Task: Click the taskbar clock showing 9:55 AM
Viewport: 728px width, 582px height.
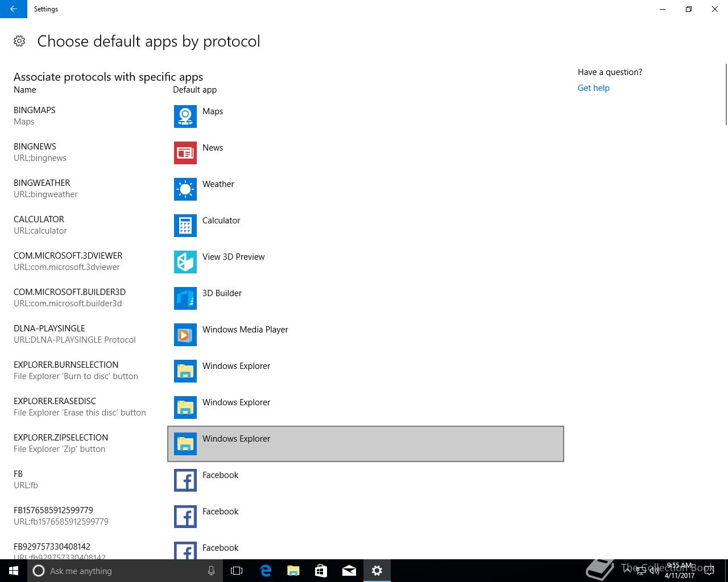Action: tap(680, 571)
